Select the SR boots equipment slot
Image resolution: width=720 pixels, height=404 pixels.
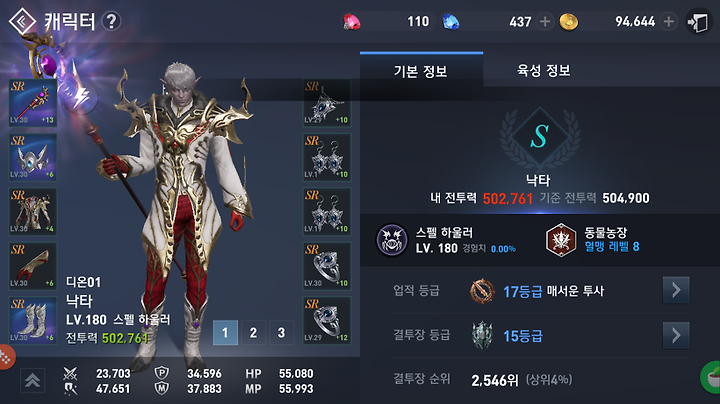(33, 320)
